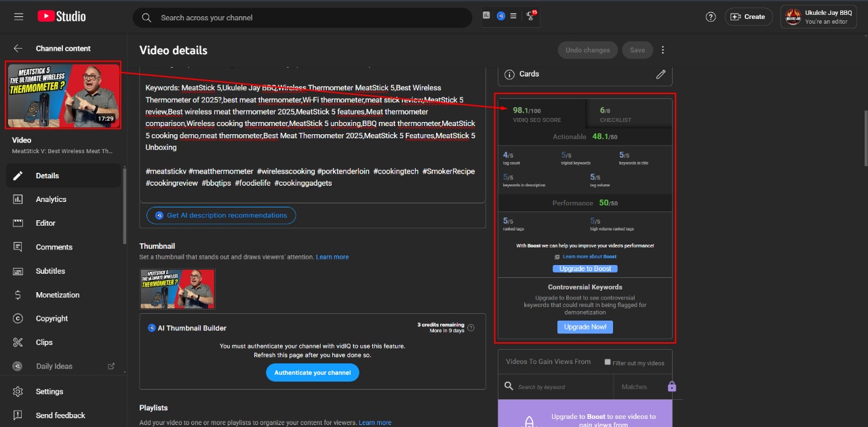Click Authenticate your channel button
Screen dimensions: 868x427
tap(313, 373)
